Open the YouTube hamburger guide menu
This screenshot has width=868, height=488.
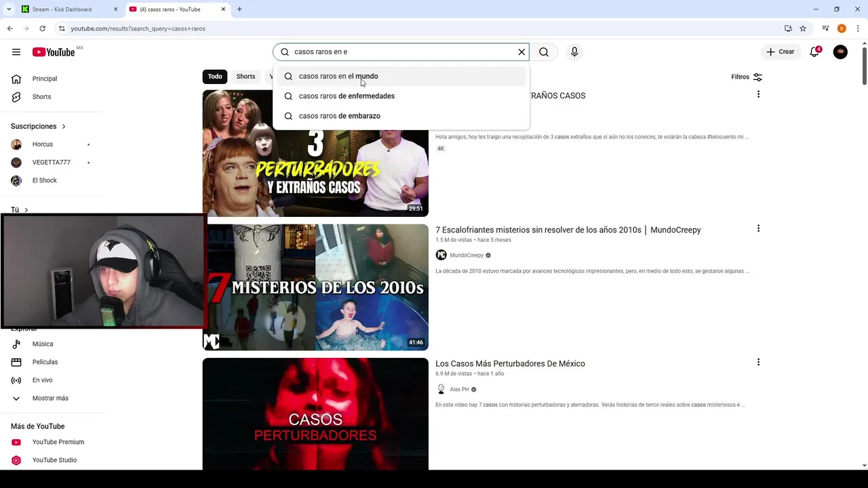[x=16, y=52]
